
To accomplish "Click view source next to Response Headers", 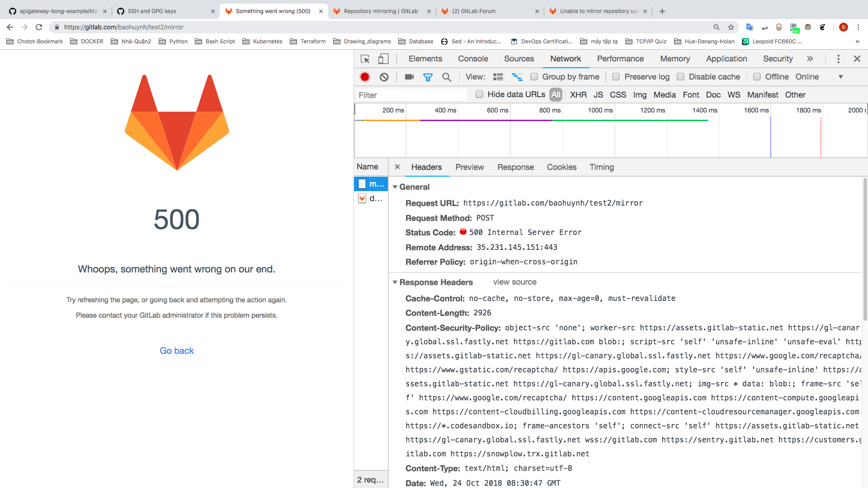I will click(514, 282).
